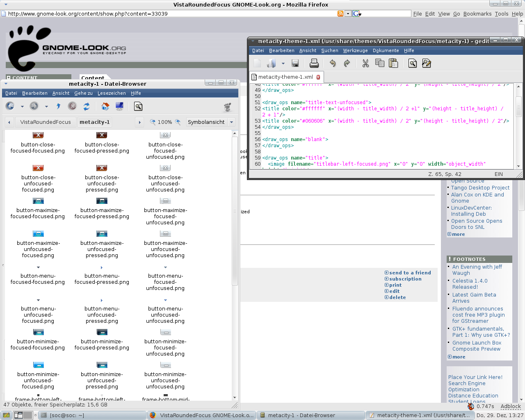Click the clock showing Do, 29. Dez, 13:27

pyautogui.click(x=500, y=415)
